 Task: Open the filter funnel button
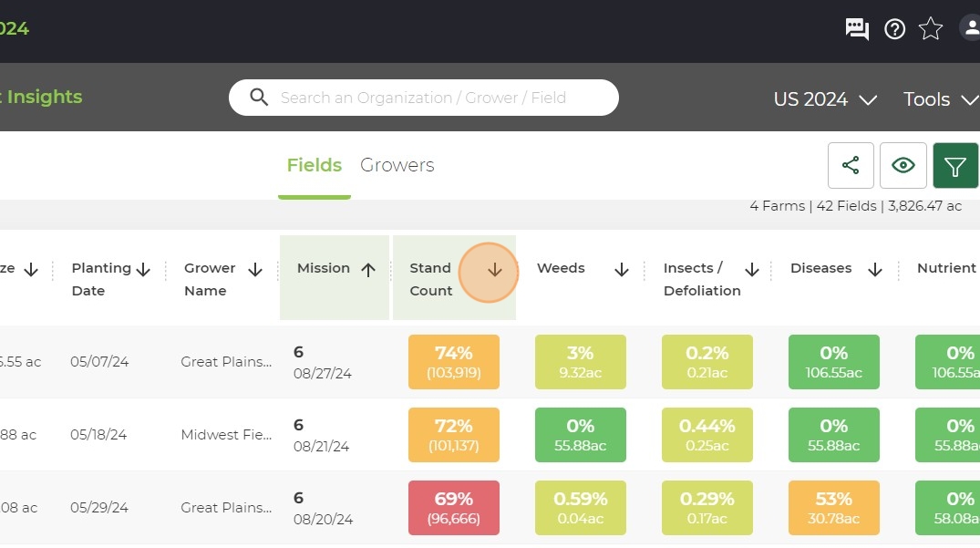tap(955, 166)
